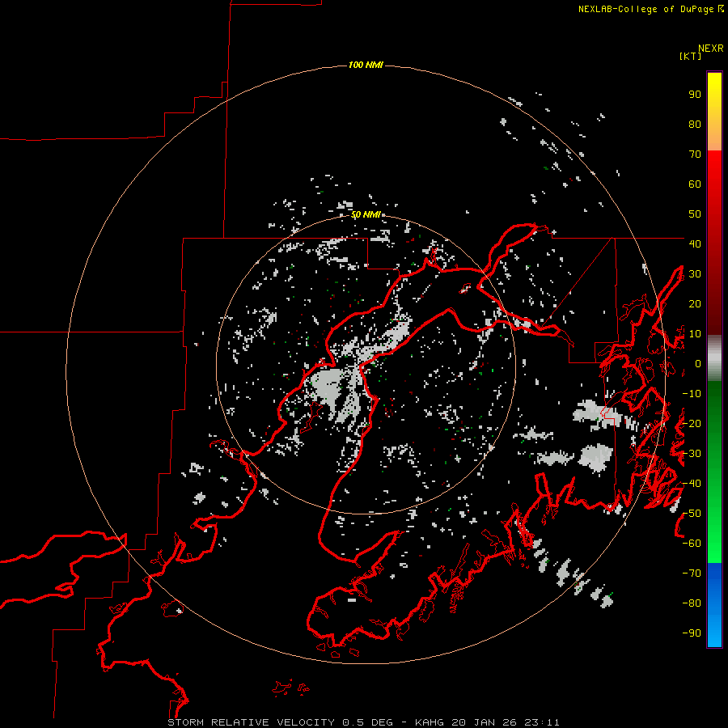This screenshot has height=728, width=728.
Task: Click the 20 value on the velocity scale
Action: (695, 303)
